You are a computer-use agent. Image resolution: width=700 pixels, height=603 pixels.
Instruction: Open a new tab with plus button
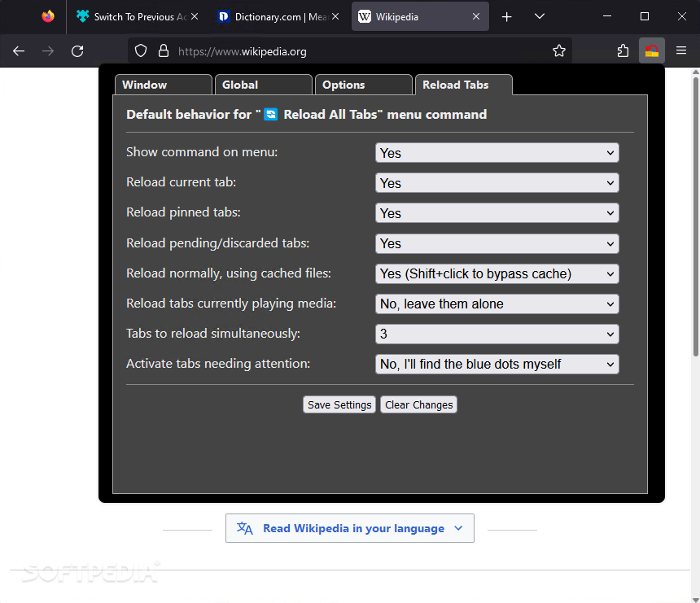pyautogui.click(x=507, y=17)
